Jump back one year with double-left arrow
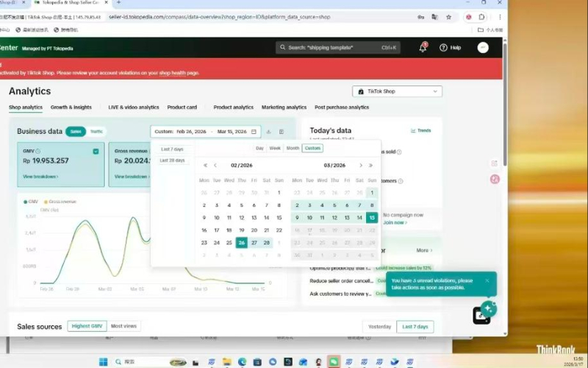Viewport: 588px width, 368px height. 205,165
